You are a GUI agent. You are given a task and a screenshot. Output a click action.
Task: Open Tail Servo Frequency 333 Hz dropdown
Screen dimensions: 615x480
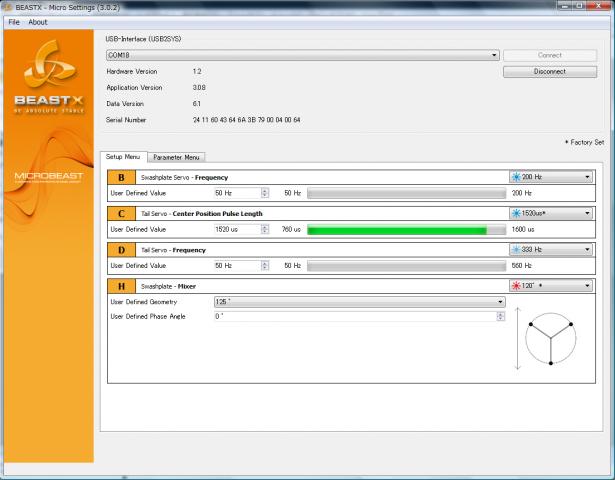click(x=551, y=249)
